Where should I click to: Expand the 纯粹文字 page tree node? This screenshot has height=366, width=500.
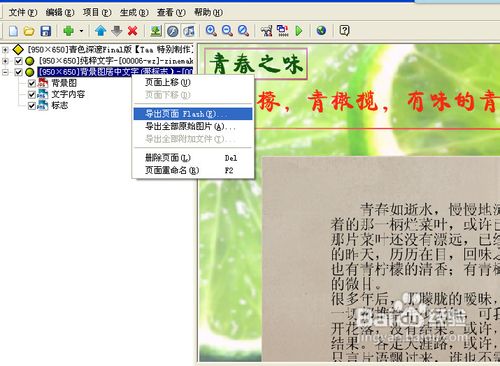(x=5, y=61)
